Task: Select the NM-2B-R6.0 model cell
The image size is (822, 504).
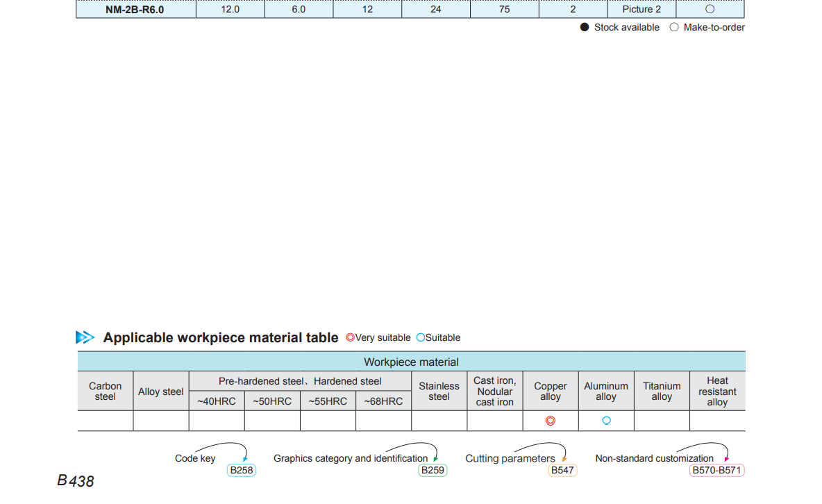Action: click(135, 9)
